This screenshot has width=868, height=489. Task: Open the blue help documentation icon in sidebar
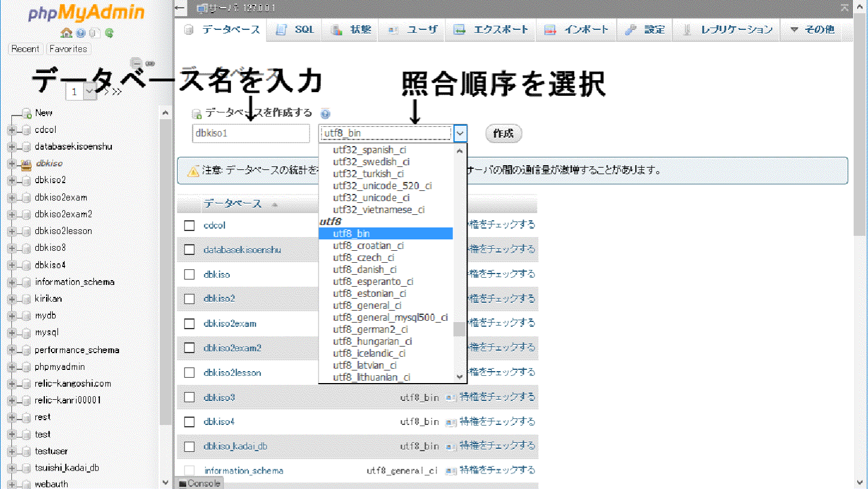(81, 34)
